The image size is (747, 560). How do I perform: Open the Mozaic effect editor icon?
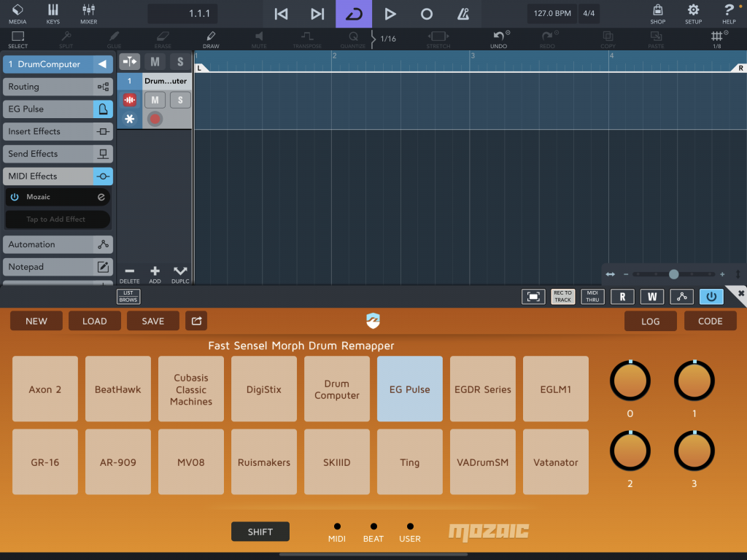tap(101, 197)
